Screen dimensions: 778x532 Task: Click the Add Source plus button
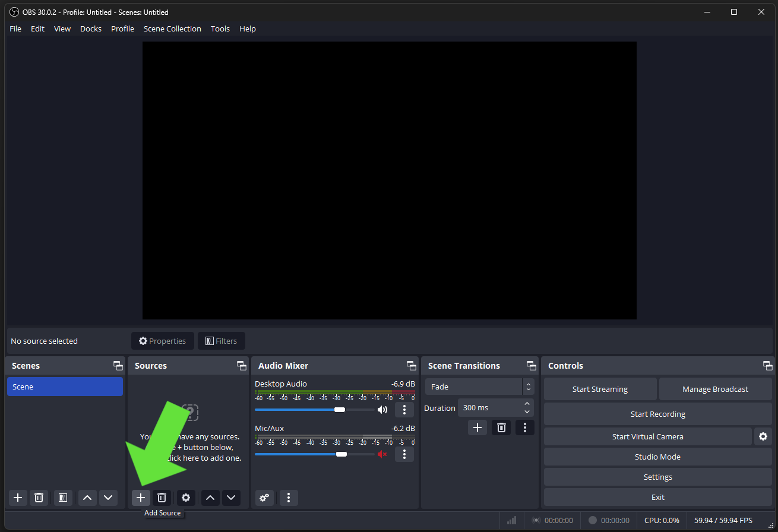click(140, 498)
